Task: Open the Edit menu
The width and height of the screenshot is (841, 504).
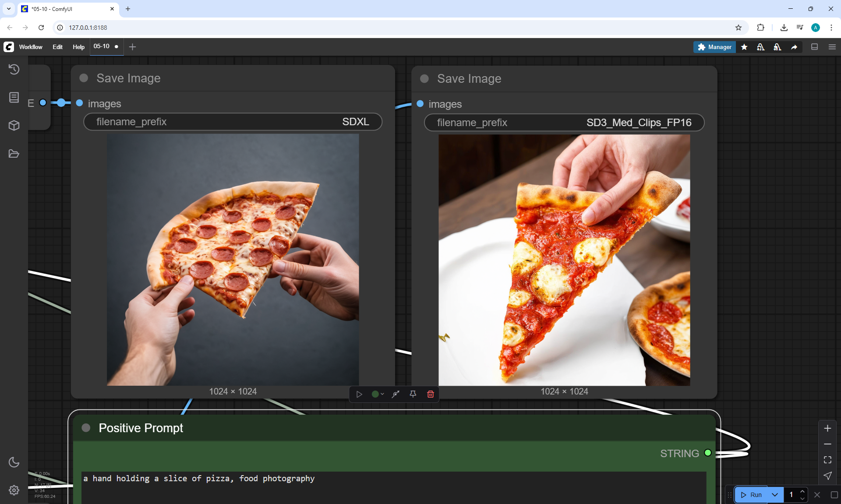Action: (57, 47)
